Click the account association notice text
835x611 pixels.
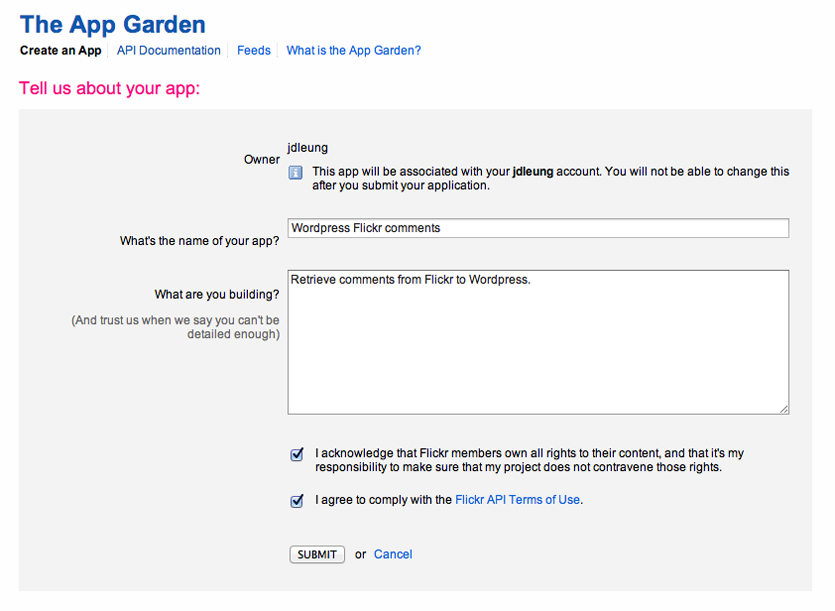point(551,178)
